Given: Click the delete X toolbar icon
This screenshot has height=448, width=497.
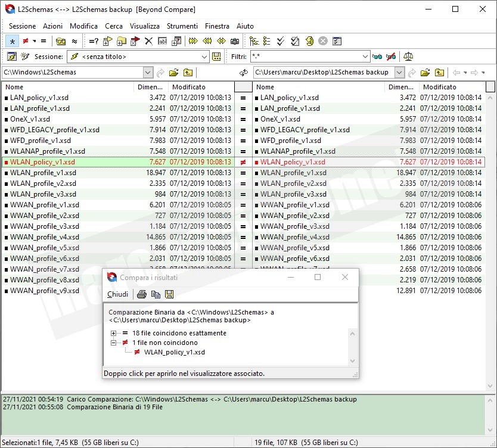Looking at the screenshot, I should click(x=148, y=41).
